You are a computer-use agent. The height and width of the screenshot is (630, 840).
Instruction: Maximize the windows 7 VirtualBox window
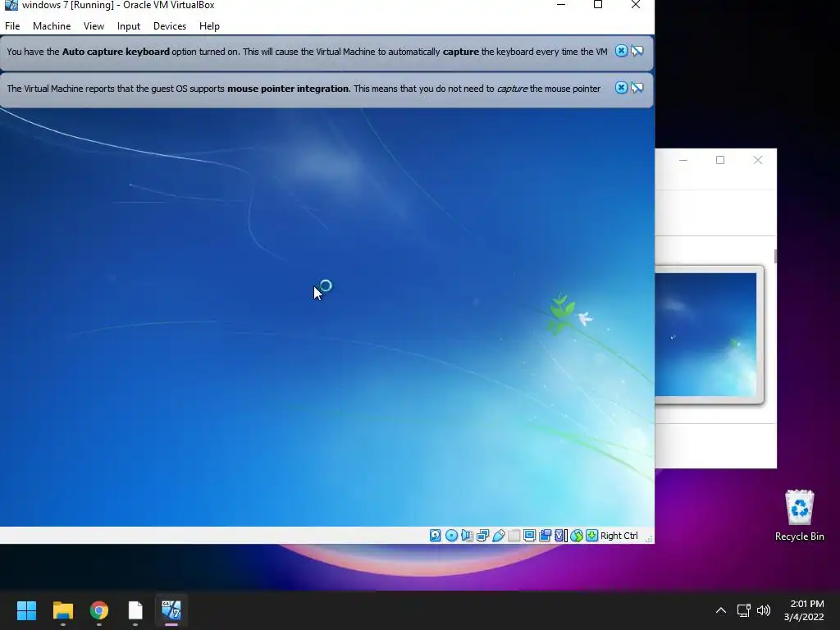click(x=598, y=5)
